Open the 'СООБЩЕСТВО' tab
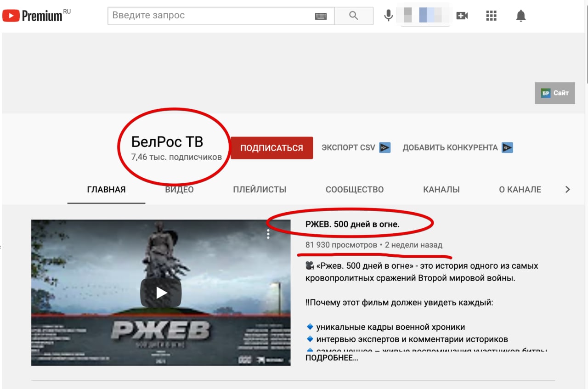Viewport: 588px width, 389px height. (x=355, y=190)
